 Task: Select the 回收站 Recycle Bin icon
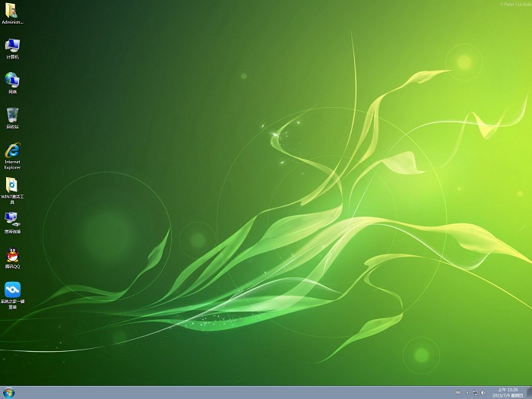(12, 114)
